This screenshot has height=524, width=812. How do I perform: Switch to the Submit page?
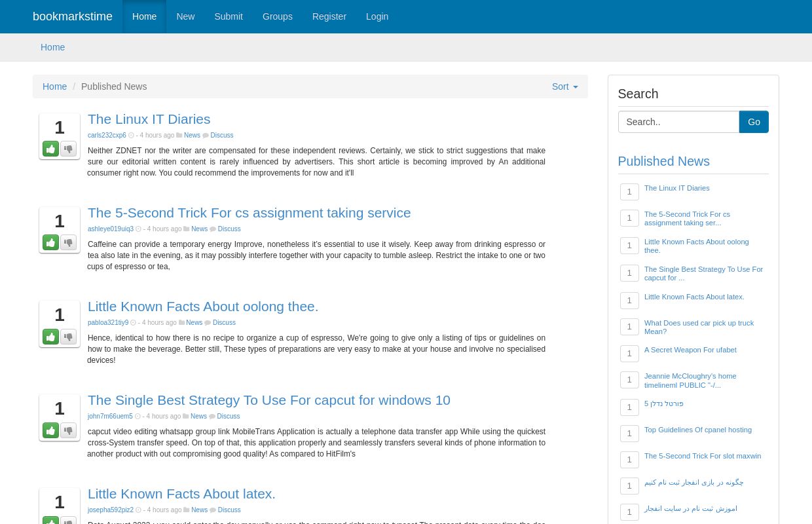pos(229,16)
